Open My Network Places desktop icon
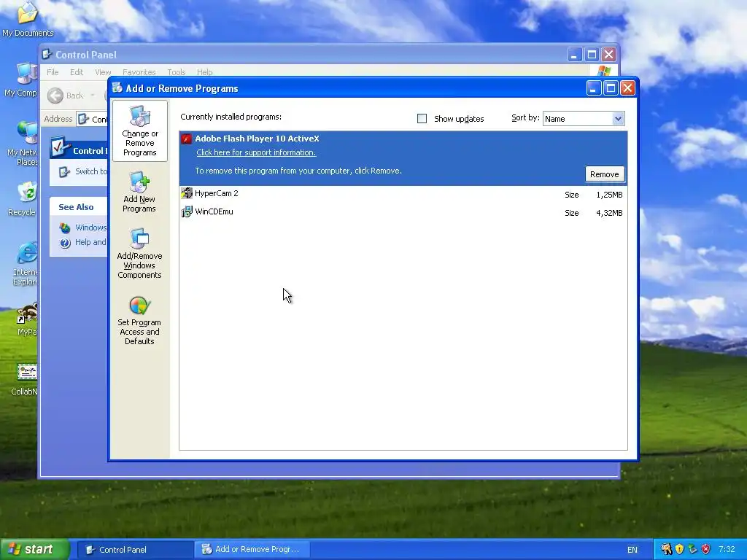The width and height of the screenshot is (747, 560). point(27,133)
